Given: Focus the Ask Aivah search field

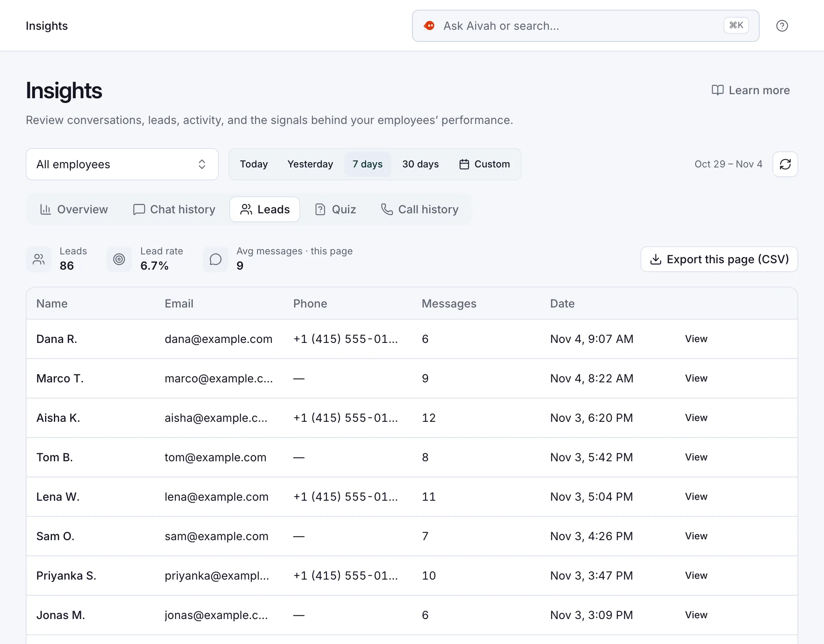Looking at the screenshot, I should (x=585, y=26).
